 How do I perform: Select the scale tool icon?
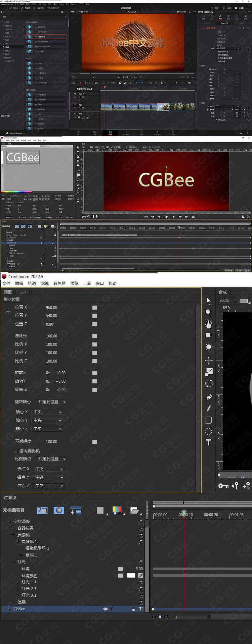tap(209, 372)
